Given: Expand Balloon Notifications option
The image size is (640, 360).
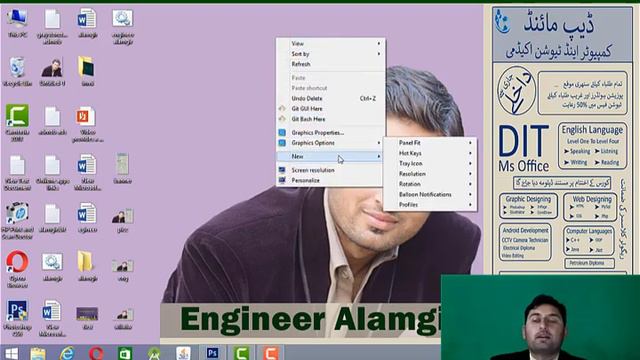Looking at the screenshot, I should pyautogui.click(x=430, y=194).
